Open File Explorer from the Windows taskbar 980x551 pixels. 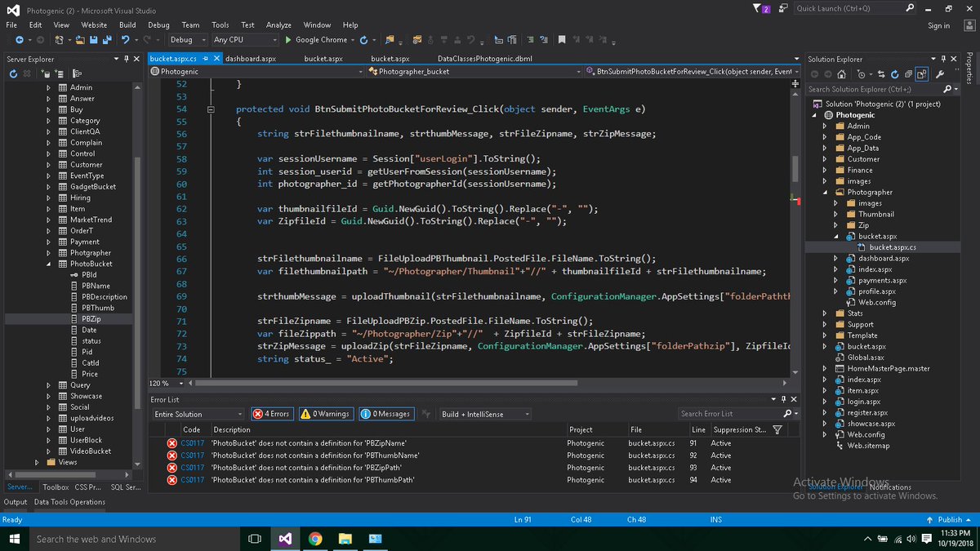[x=345, y=539]
